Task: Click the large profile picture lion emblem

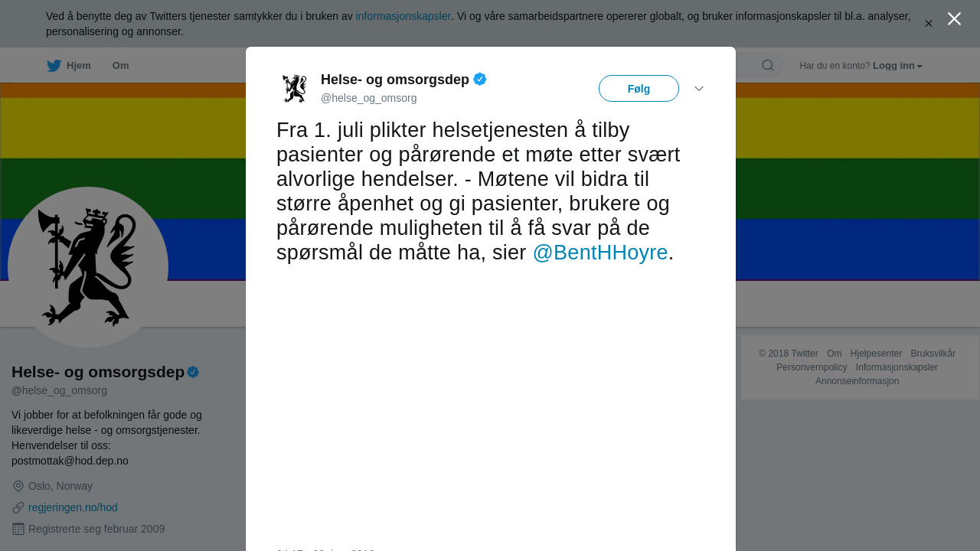Action: [x=88, y=267]
